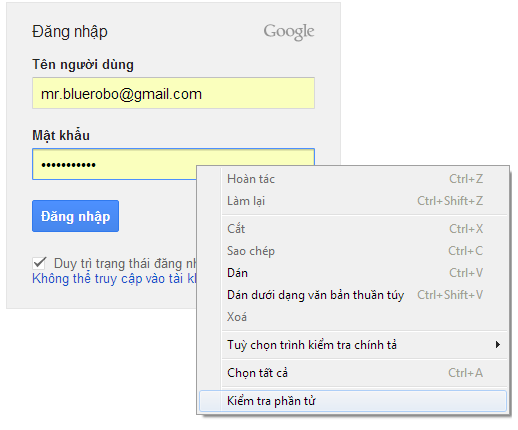
Task: Choose 'Cắt' from the context menu
Action: pyautogui.click(x=353, y=229)
